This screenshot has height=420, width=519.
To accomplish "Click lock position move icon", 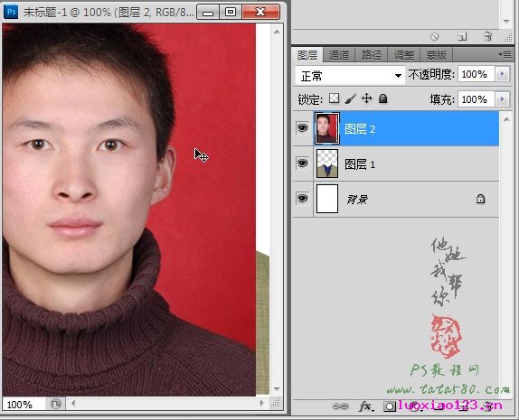I will (366, 98).
